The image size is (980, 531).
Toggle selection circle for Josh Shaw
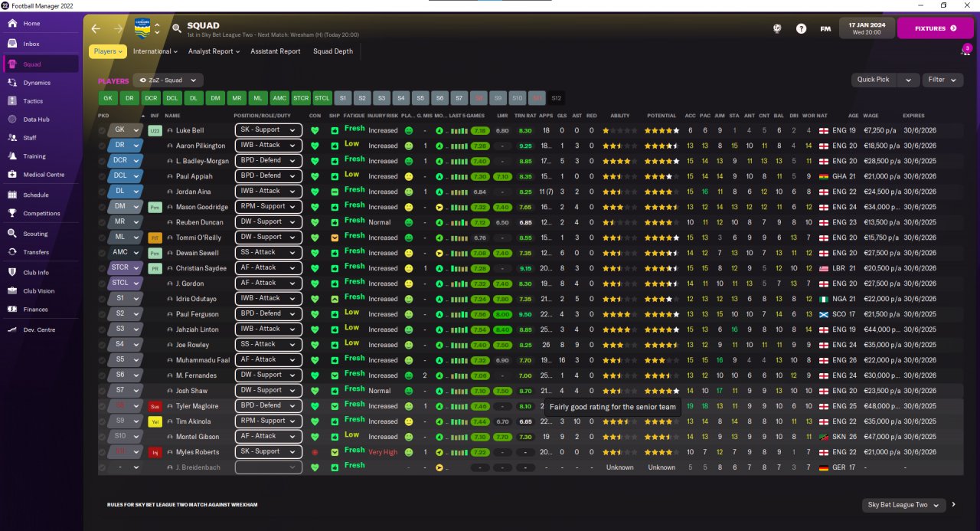pos(103,391)
